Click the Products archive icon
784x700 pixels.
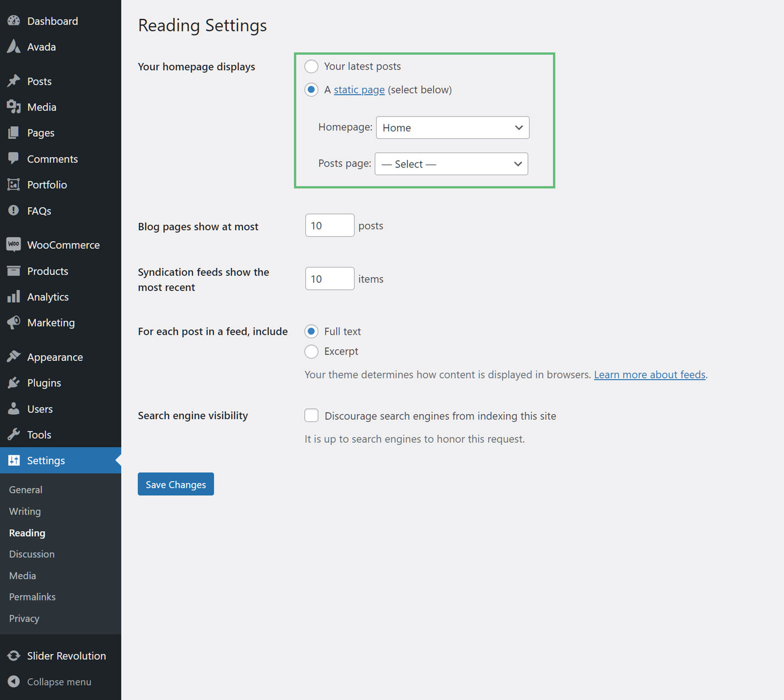coord(14,271)
